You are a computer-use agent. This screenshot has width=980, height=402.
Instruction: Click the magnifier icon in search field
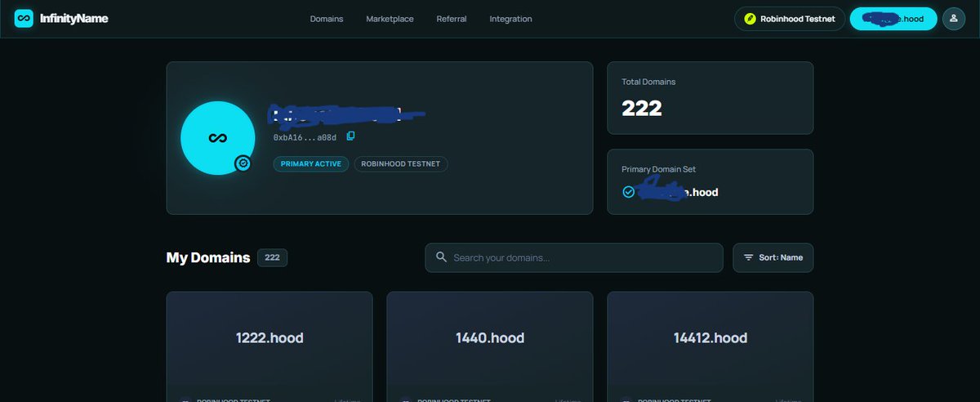tap(441, 257)
